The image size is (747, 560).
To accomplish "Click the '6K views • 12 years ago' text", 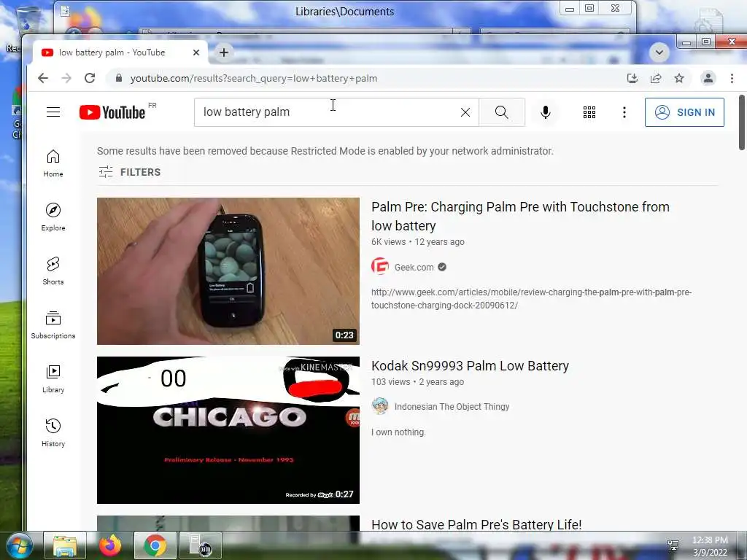I will pyautogui.click(x=418, y=242).
